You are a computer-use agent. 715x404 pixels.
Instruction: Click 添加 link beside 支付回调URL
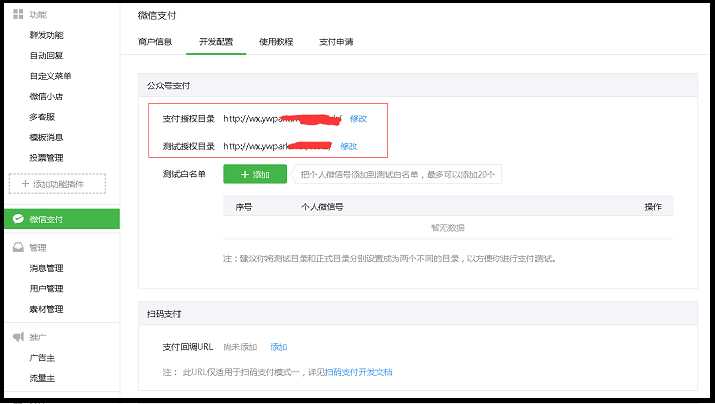point(279,347)
